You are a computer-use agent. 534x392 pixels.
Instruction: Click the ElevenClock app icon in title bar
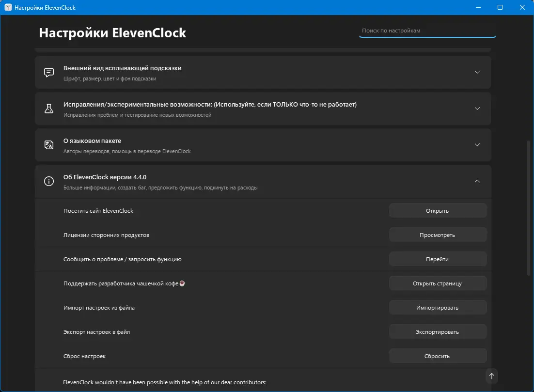pyautogui.click(x=8, y=7)
